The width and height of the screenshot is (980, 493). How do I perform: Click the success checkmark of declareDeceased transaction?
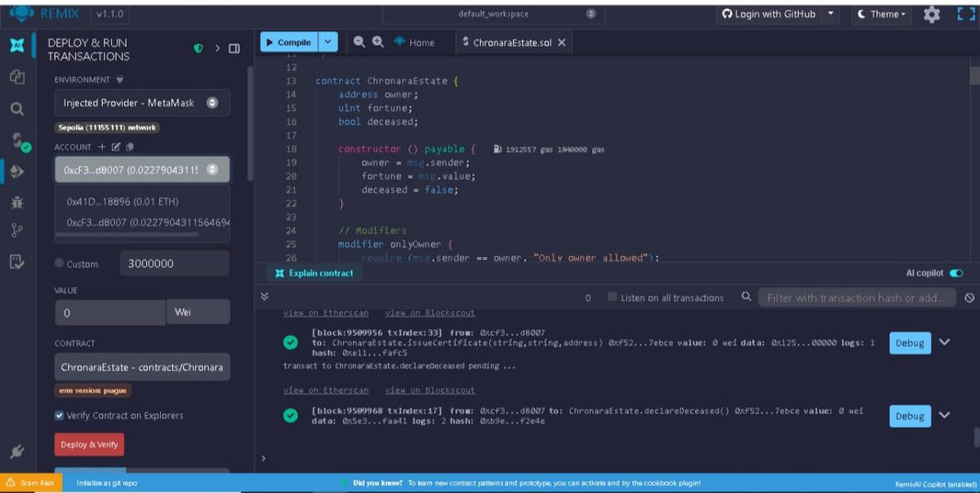pos(290,415)
